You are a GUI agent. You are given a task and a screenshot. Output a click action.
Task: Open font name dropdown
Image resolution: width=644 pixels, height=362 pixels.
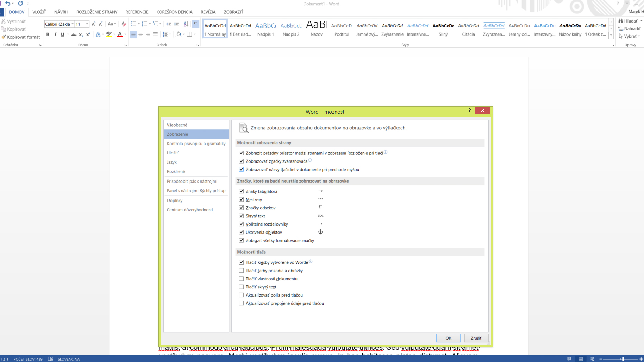click(x=73, y=24)
